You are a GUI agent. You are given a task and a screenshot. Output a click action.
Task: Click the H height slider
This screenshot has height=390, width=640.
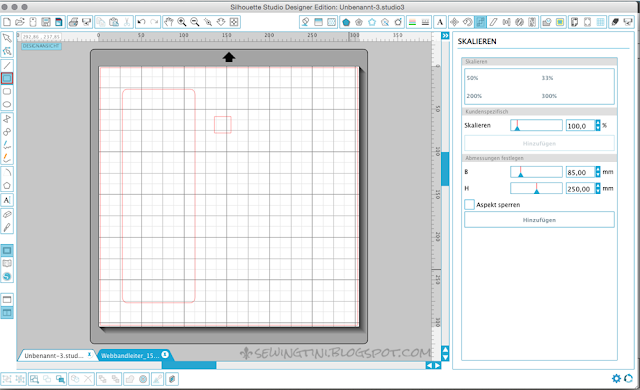(x=536, y=188)
